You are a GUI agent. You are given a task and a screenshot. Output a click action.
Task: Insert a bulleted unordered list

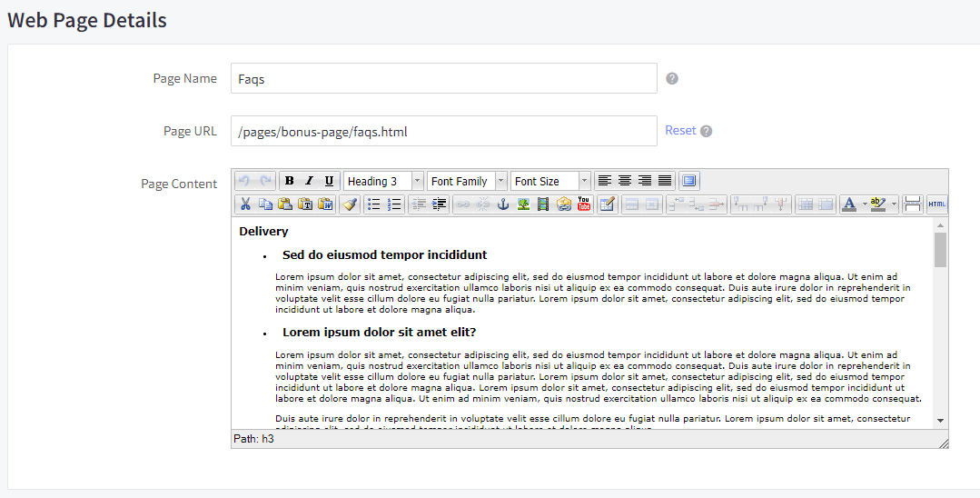[x=373, y=204]
